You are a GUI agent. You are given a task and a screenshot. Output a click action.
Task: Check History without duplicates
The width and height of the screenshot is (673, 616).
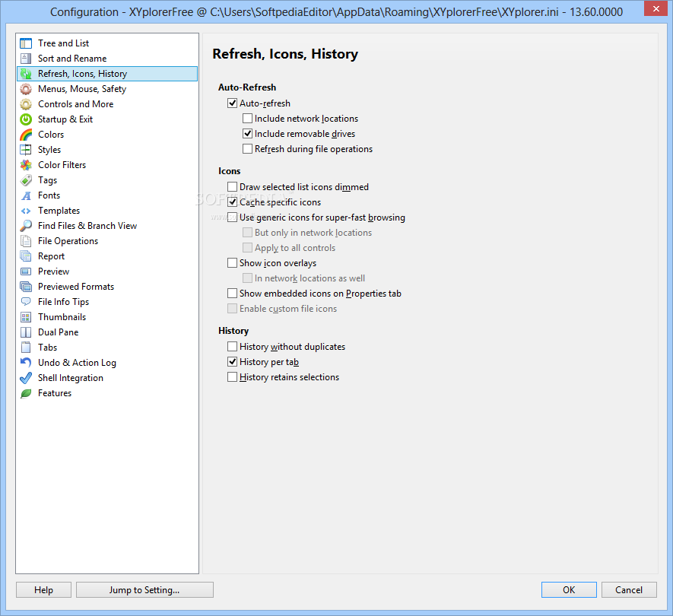click(232, 347)
